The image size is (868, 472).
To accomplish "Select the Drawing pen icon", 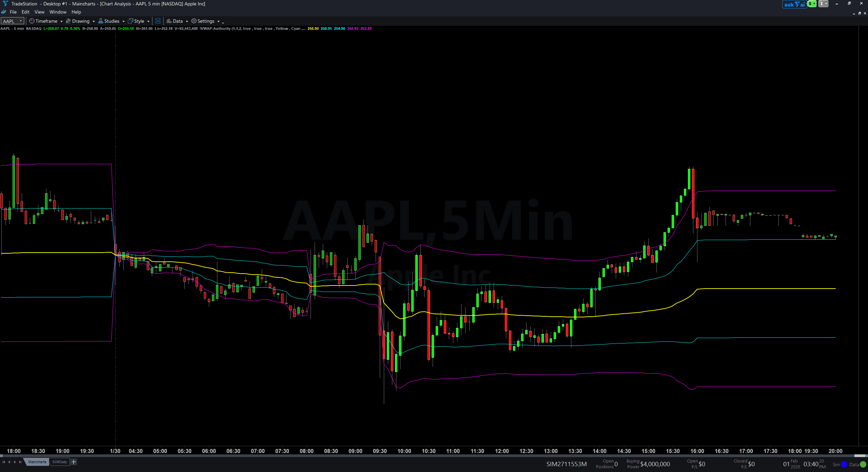I will pyautogui.click(x=68, y=21).
